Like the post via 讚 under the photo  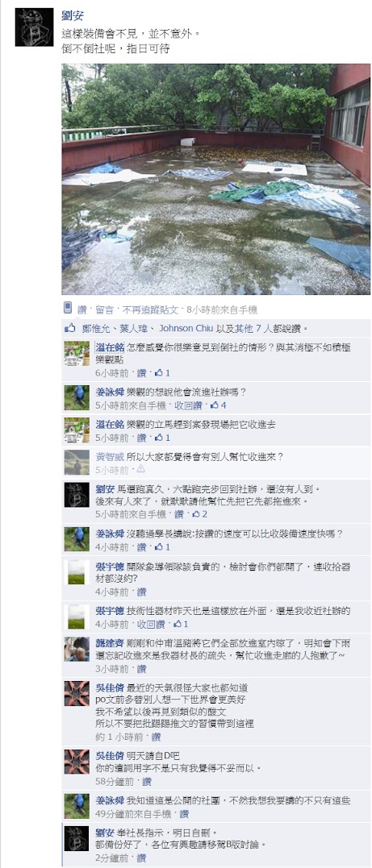pos(82,310)
